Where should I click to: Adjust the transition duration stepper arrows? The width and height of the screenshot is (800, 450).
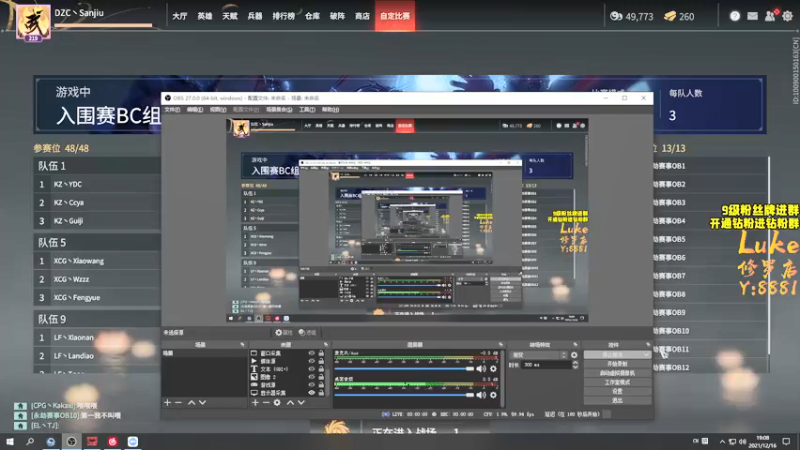[575, 365]
